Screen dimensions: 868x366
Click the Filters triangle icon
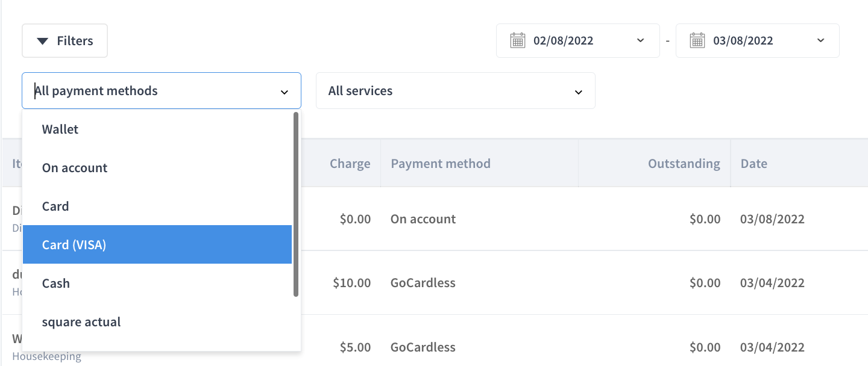42,41
